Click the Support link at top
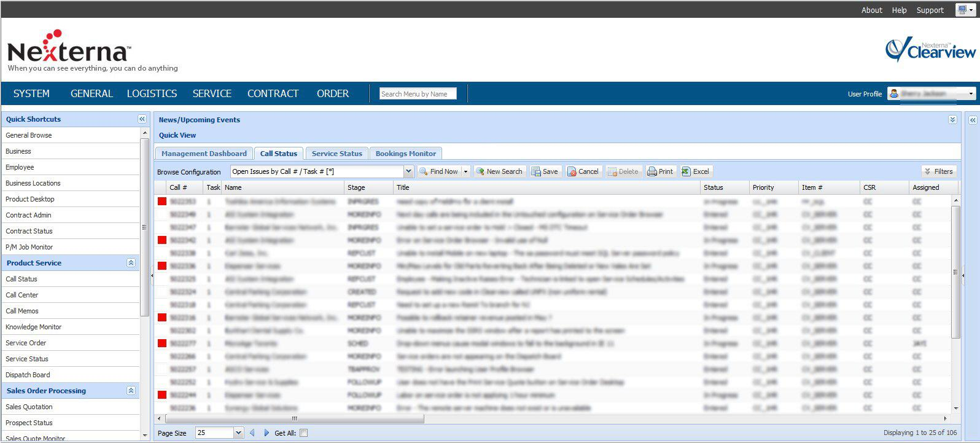 point(930,10)
